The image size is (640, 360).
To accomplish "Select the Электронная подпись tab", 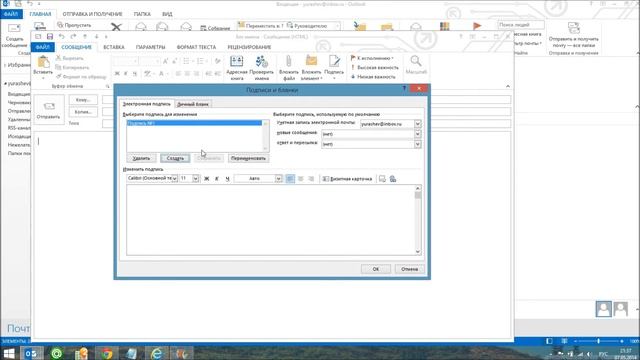I will [147, 104].
